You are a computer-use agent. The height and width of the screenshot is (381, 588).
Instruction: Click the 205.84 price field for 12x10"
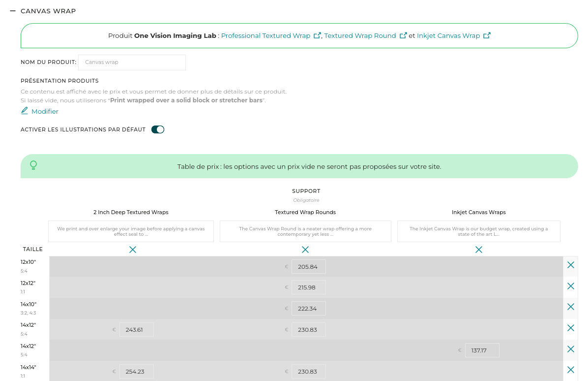(308, 267)
